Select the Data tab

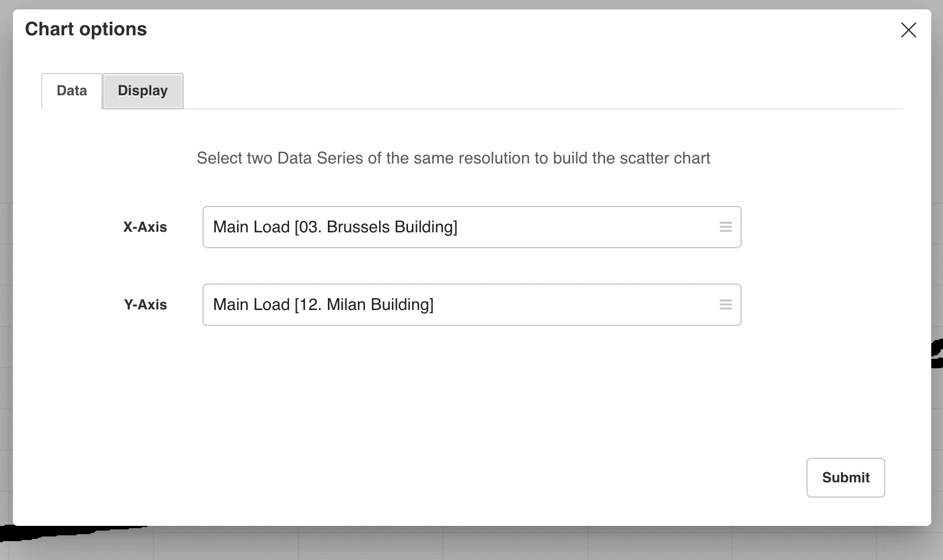[72, 91]
